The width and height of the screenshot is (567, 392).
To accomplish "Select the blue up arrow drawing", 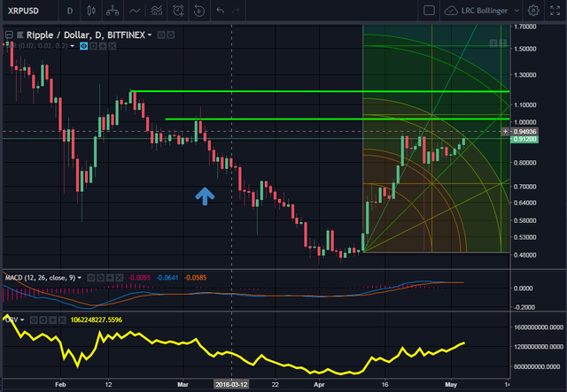I will tap(205, 196).
